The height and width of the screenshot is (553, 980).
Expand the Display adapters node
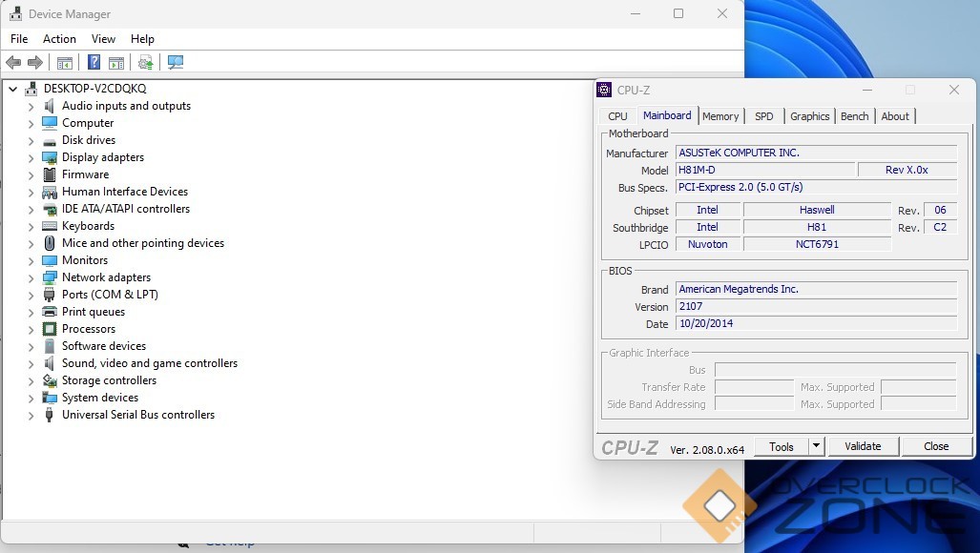[x=31, y=158]
